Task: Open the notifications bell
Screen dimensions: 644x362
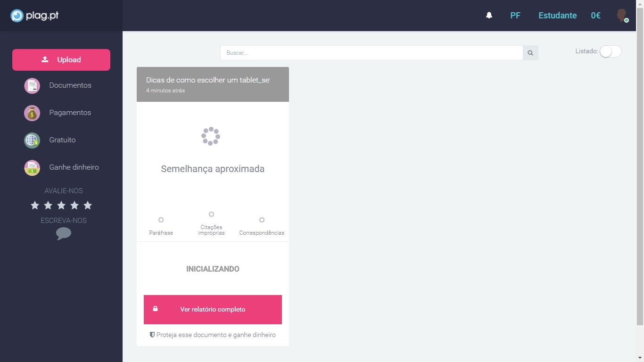Action: click(489, 16)
